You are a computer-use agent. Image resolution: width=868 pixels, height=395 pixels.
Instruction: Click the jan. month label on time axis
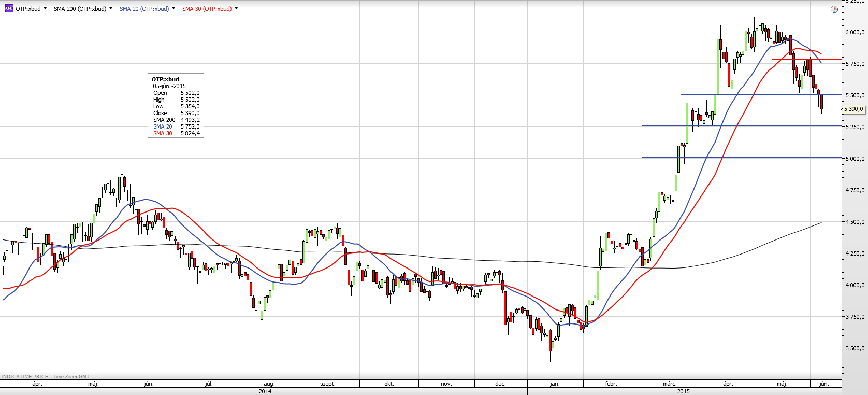click(x=555, y=384)
